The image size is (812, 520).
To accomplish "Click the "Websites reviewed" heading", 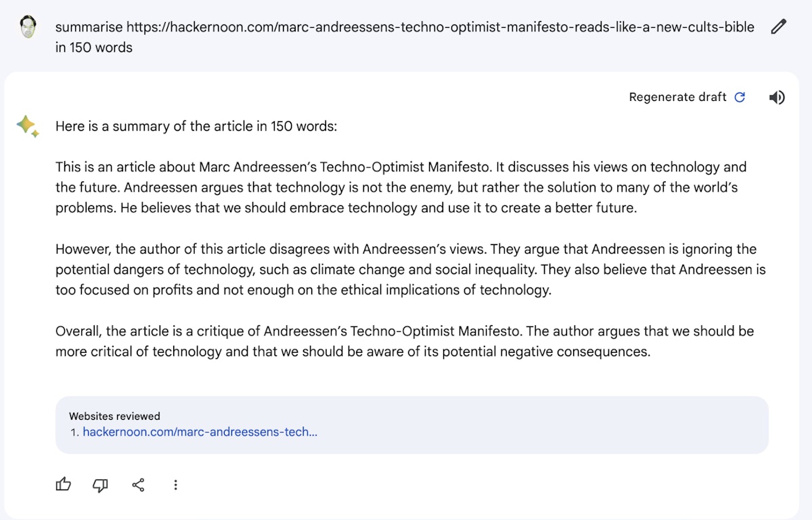I will (114, 416).
